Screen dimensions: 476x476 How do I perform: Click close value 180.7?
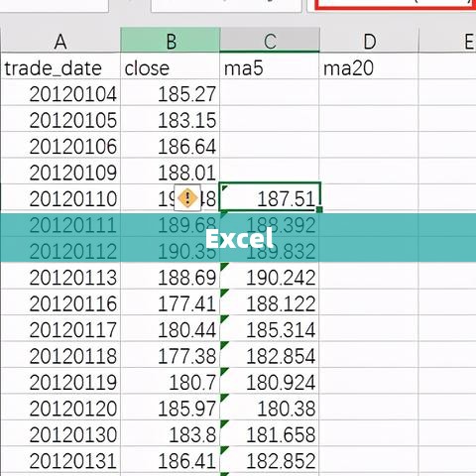[171, 382]
